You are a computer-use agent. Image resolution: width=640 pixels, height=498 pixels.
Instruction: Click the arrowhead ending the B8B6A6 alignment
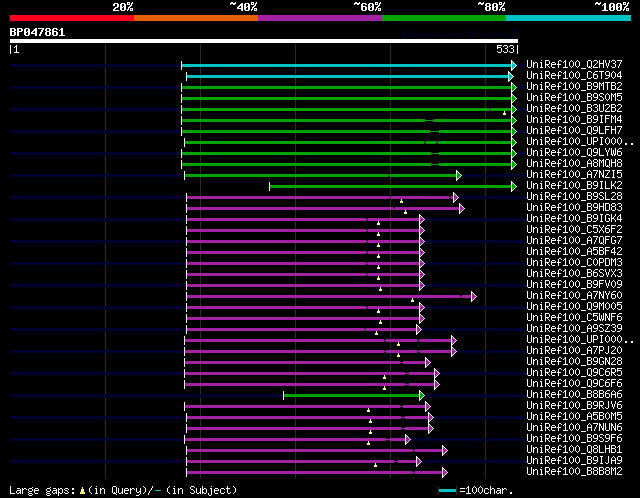pos(422,396)
